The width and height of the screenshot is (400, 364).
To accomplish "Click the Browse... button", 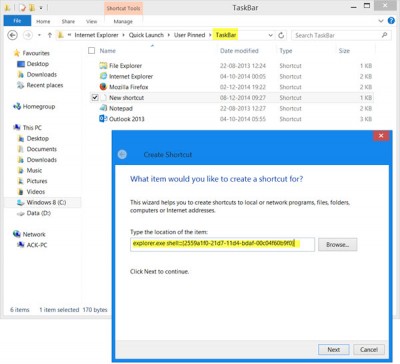I will (337, 244).
